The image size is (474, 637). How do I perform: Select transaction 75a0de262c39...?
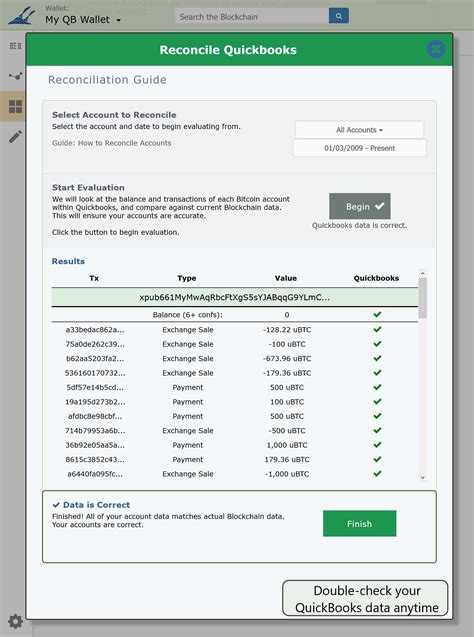pos(95,344)
